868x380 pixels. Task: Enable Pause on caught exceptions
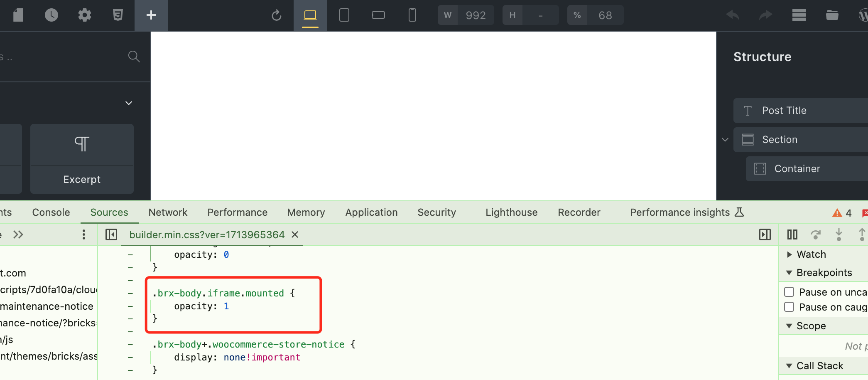tap(789, 307)
